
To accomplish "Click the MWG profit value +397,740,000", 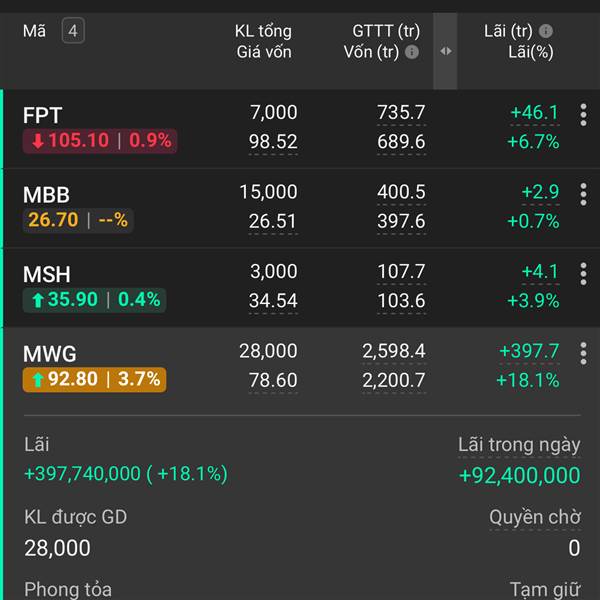I will 125,473.
